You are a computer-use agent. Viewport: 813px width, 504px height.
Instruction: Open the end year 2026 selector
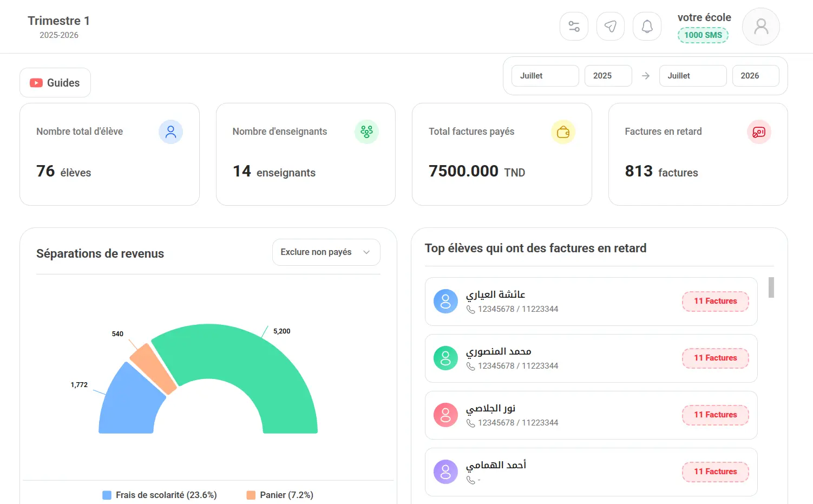(x=756, y=76)
